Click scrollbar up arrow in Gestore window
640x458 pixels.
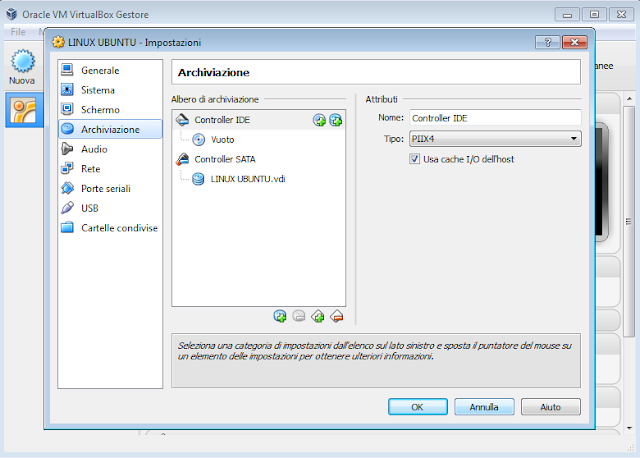(629, 99)
